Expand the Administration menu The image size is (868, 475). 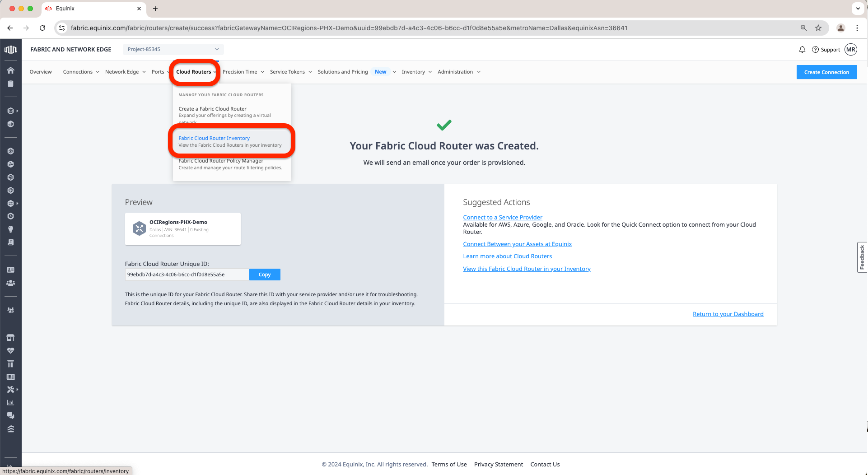(459, 72)
